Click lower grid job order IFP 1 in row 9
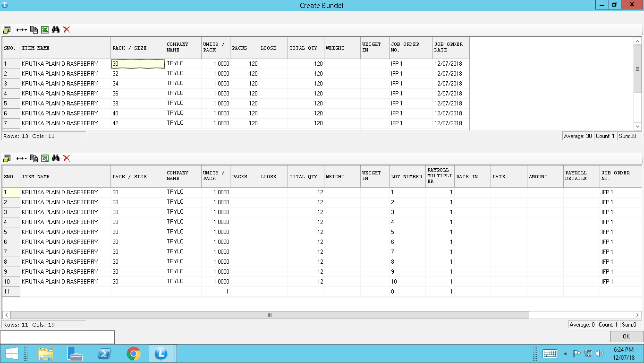The image size is (644, 363). [x=621, y=272]
